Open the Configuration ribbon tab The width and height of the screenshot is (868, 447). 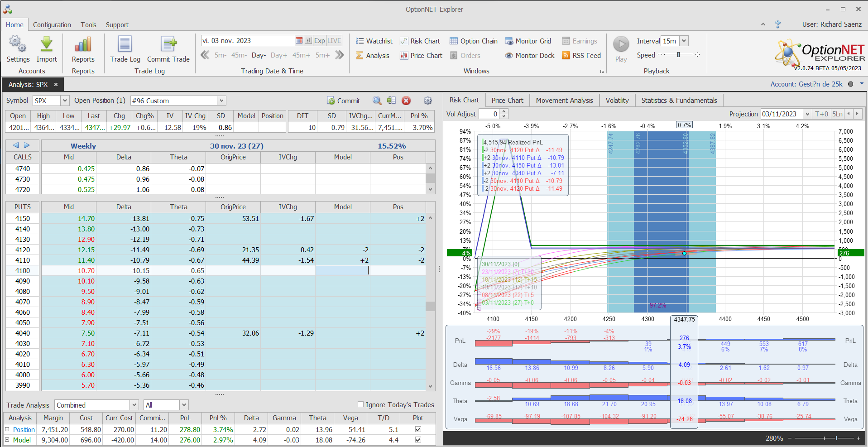[x=52, y=25]
